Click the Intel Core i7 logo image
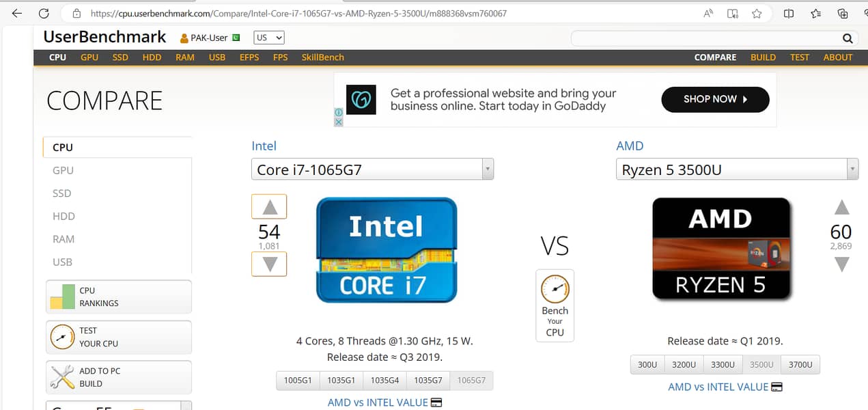868x410 pixels. (386, 250)
